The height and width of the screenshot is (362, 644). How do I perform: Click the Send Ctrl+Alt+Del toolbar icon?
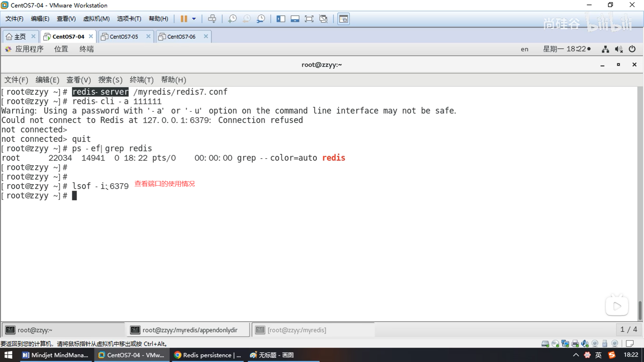(x=212, y=19)
